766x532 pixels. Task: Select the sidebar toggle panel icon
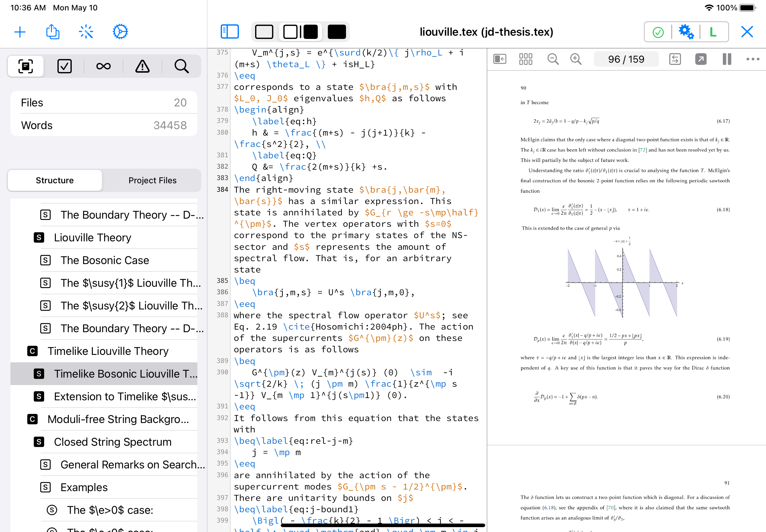click(229, 31)
